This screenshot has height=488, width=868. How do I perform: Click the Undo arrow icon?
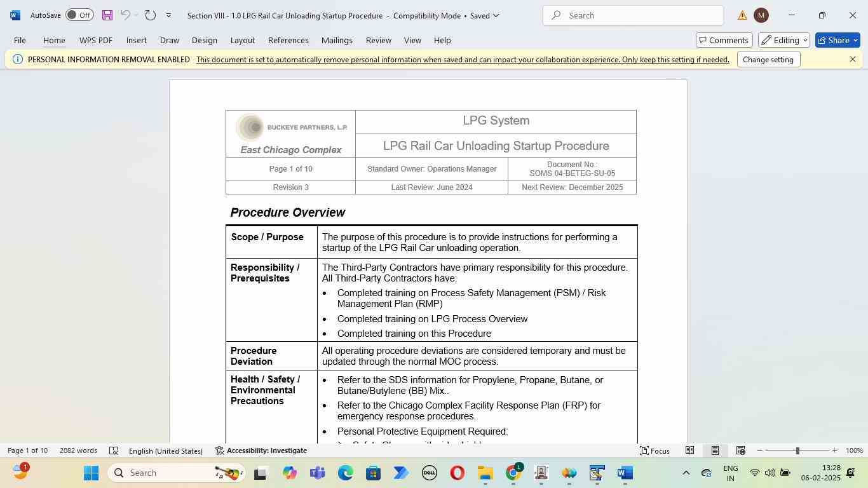(126, 15)
